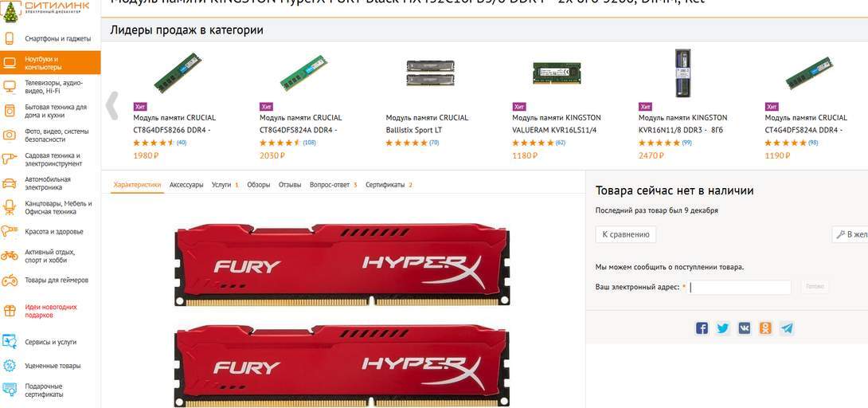Click the Товары для геймеров gamepad icon
868x408 pixels.
click(x=10, y=280)
